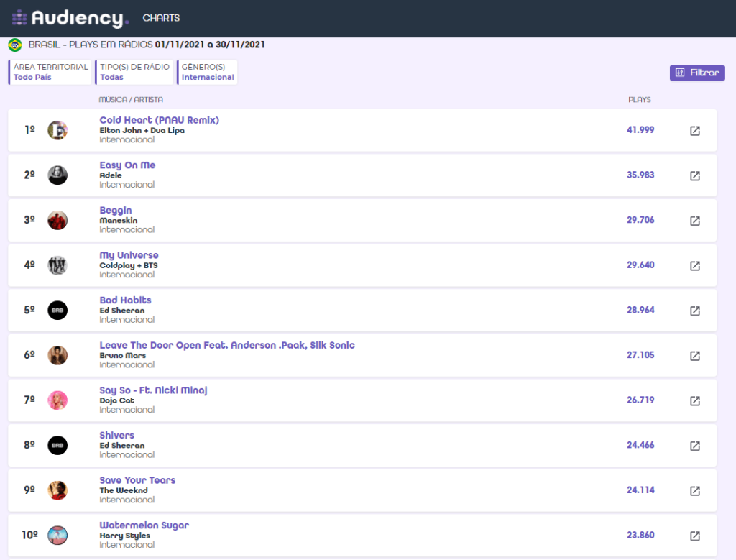Image resolution: width=736 pixels, height=560 pixels.
Task: Click the Harry Styles artist thumbnail
Action: (57, 536)
